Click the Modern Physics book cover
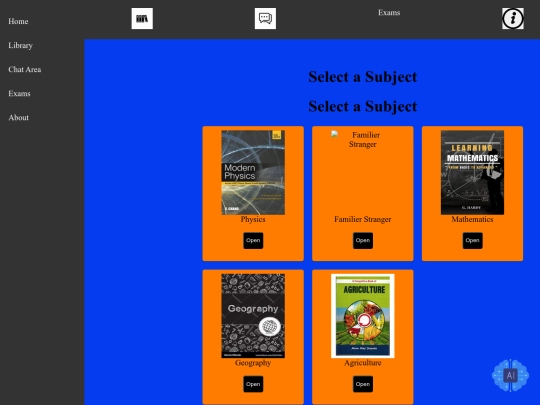This screenshot has width=540, height=405. [x=253, y=173]
